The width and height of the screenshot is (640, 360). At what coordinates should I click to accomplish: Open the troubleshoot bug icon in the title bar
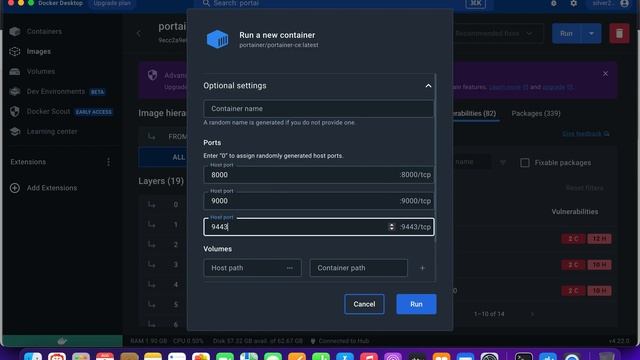[x=553, y=3]
